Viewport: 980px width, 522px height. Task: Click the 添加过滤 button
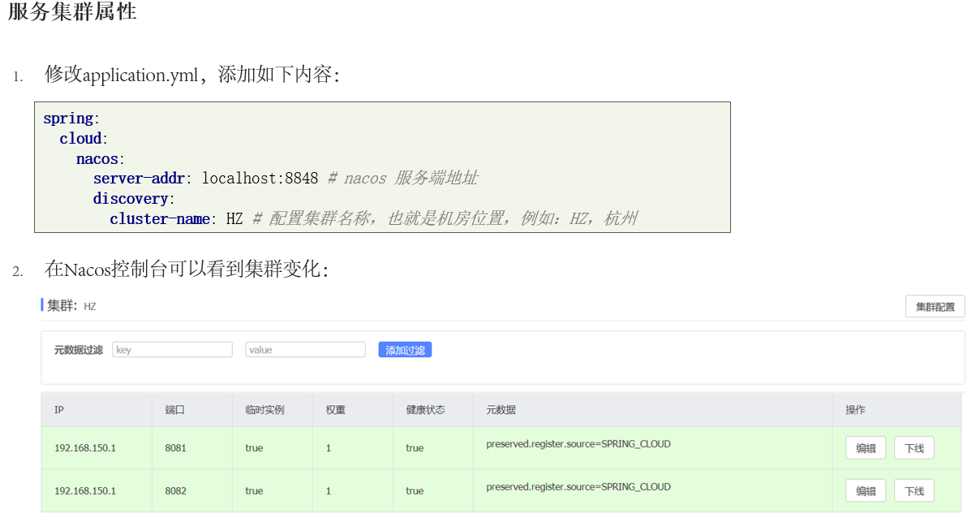point(405,350)
